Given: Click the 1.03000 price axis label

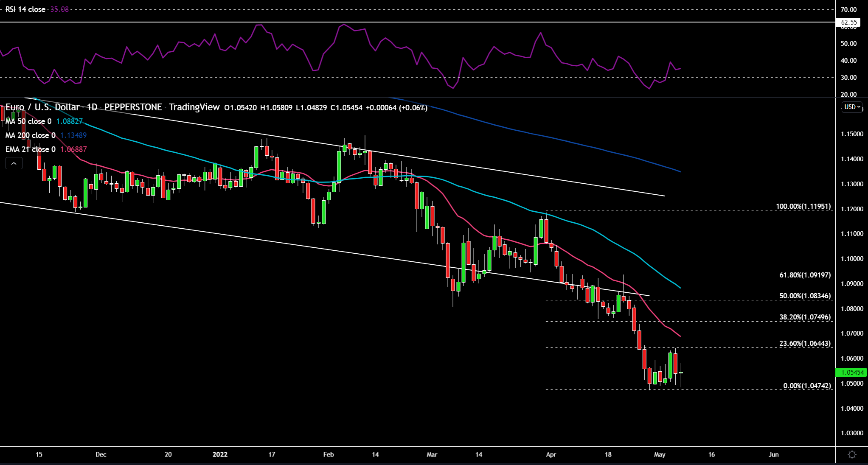Looking at the screenshot, I should [852, 433].
